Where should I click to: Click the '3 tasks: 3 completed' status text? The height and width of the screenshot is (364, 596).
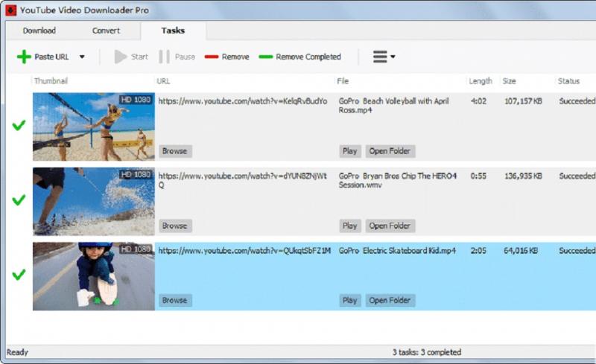coord(427,352)
